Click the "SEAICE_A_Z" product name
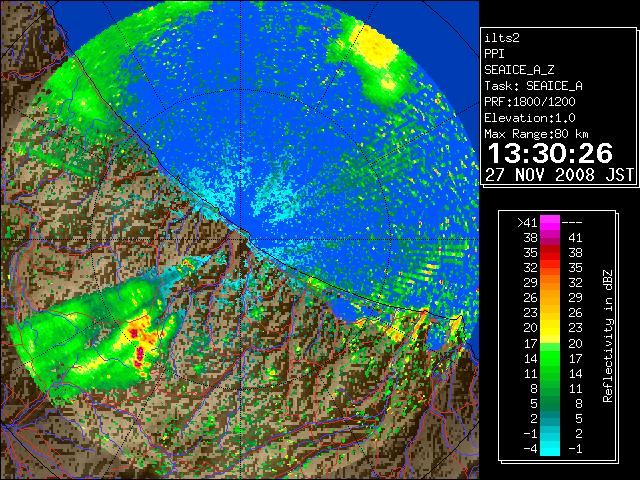The image size is (640, 480). (x=519, y=70)
